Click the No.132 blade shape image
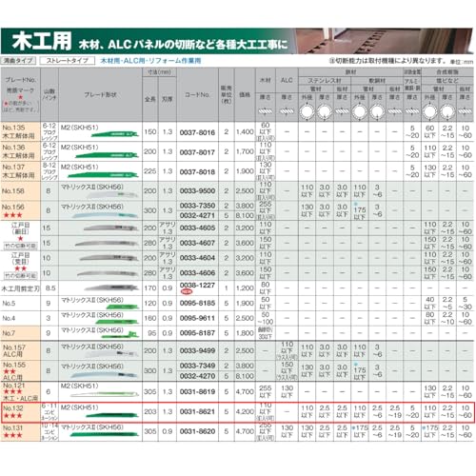 [x=112, y=415]
